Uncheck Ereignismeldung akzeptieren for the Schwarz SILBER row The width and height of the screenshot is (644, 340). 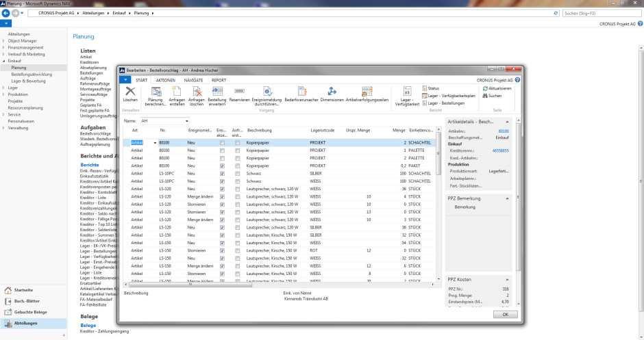click(221, 173)
